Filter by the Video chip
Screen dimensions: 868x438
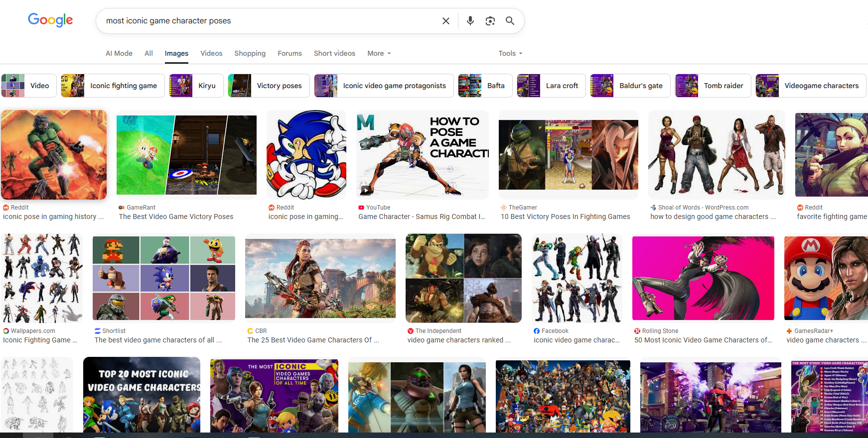coord(28,86)
